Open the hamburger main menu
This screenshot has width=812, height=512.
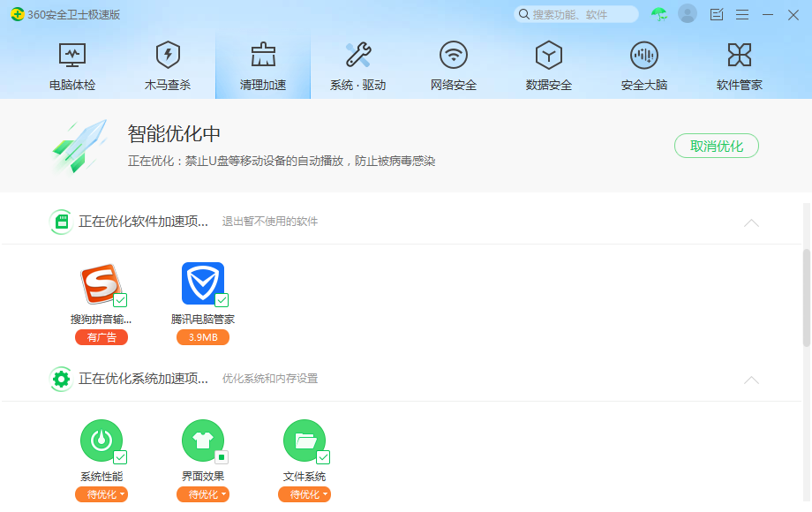[x=742, y=14]
